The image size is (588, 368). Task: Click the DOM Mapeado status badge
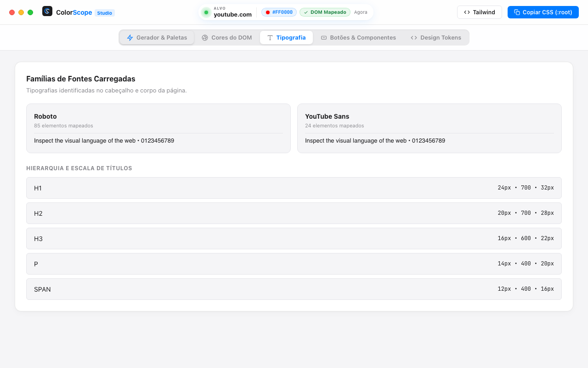(325, 12)
